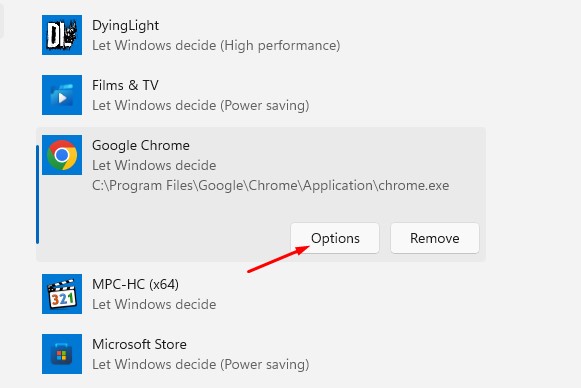Viewport: 581px width, 388px height.
Task: Select the Films & TV entry title
Action: tap(125, 86)
